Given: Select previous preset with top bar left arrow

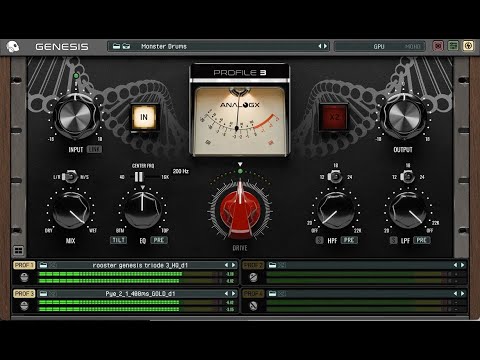Looking at the screenshot, I should [x=320, y=46].
